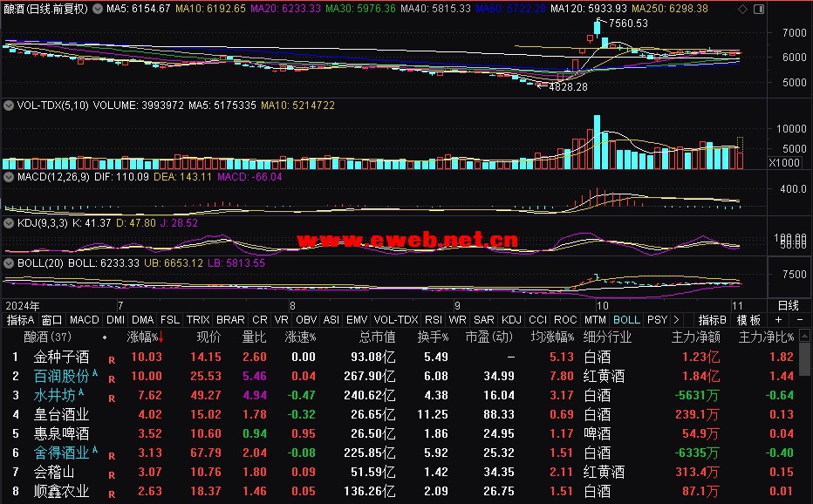Select the stock 金种子酒
This screenshot has width=813, height=504.
(x=61, y=357)
